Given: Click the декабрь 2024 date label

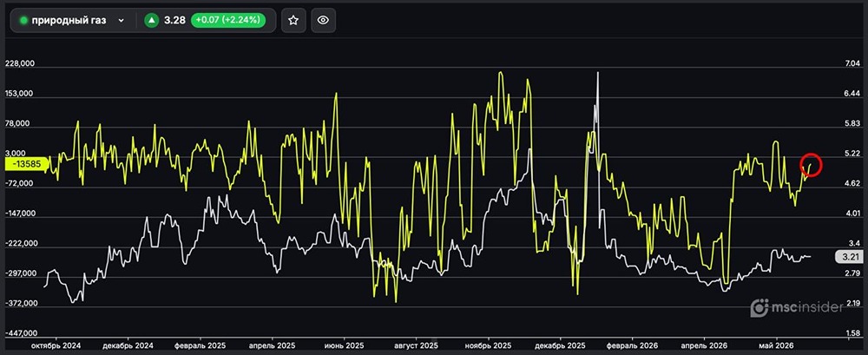Looking at the screenshot, I should [x=128, y=345].
